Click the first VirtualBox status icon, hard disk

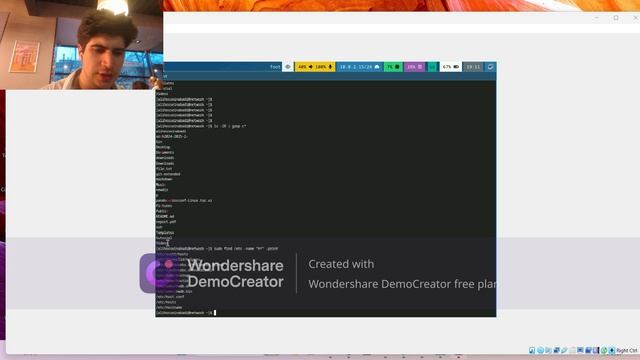point(532,350)
